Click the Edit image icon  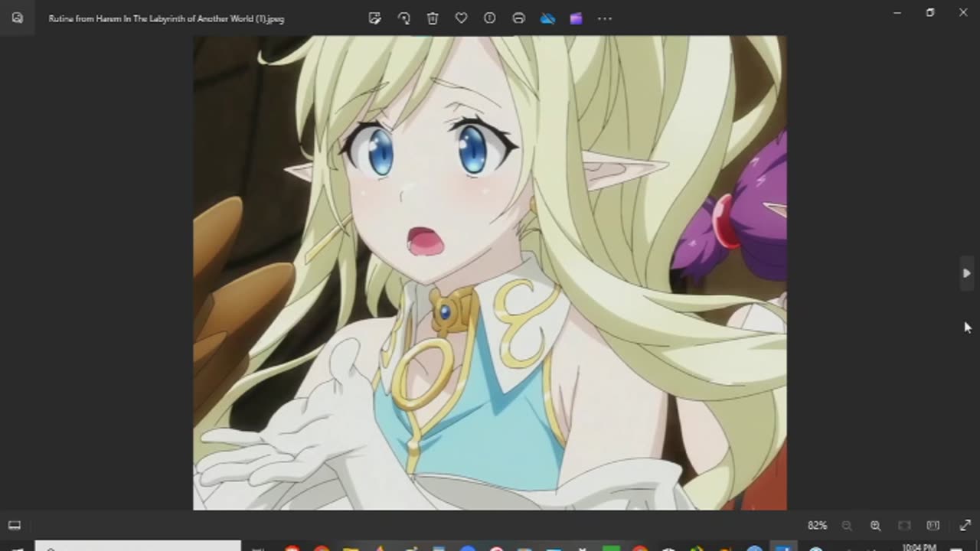point(375,18)
